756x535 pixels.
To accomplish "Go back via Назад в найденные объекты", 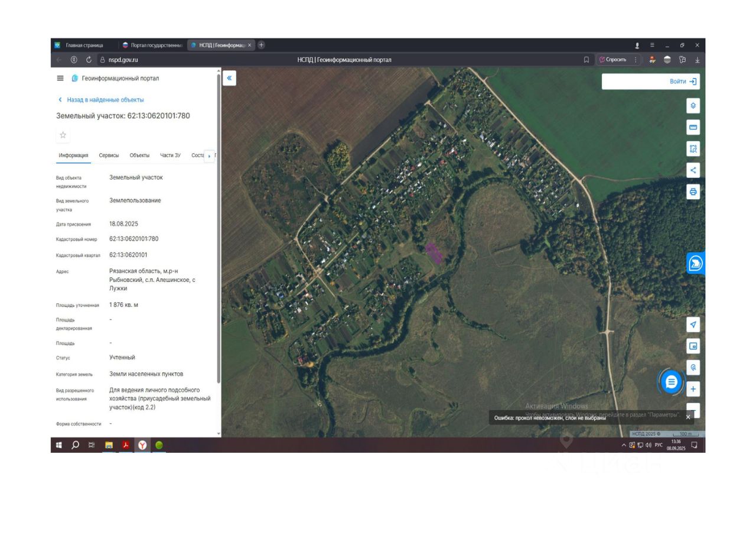I will click(x=101, y=100).
